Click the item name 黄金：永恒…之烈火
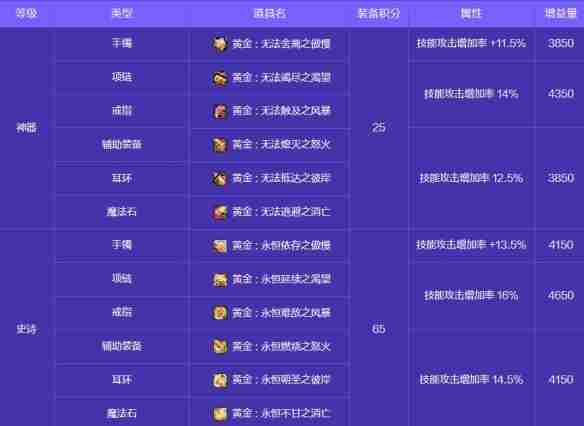The image size is (584, 426). pos(281,346)
